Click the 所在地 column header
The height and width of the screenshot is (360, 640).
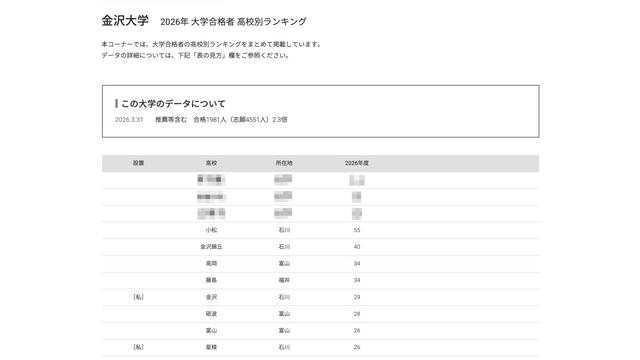point(284,163)
